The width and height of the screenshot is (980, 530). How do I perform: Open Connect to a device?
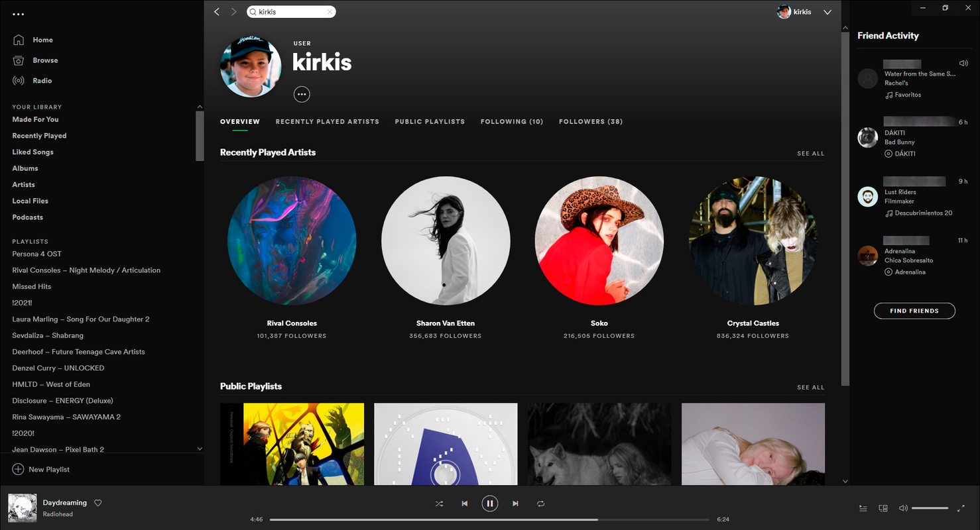883,509
